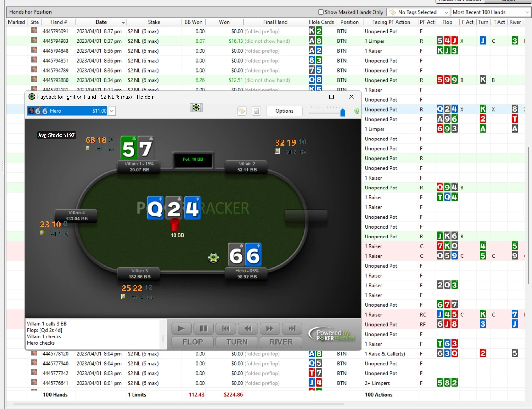Click the horizontal scrollbar below the hands table
The height and width of the screenshot is (409, 532).
[178, 404]
